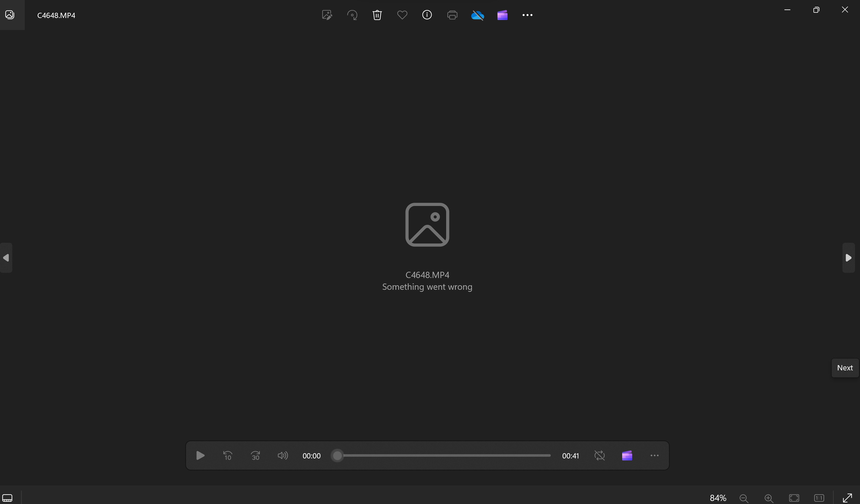Click the Print icon
860x504 pixels.
(452, 15)
